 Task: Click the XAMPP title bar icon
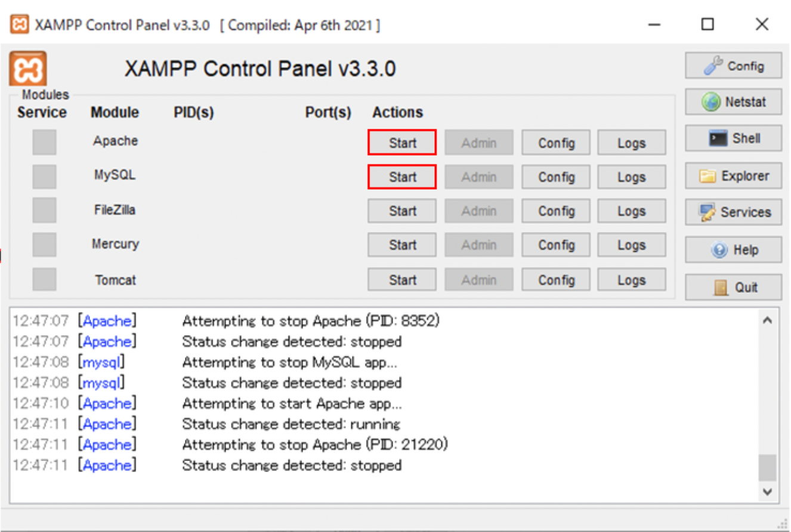pyautogui.click(x=20, y=24)
